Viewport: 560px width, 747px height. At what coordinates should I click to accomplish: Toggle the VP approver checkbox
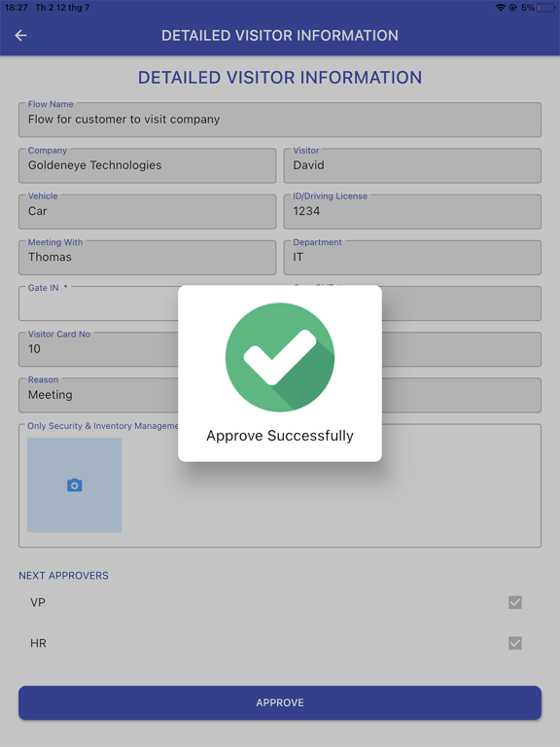point(514,602)
